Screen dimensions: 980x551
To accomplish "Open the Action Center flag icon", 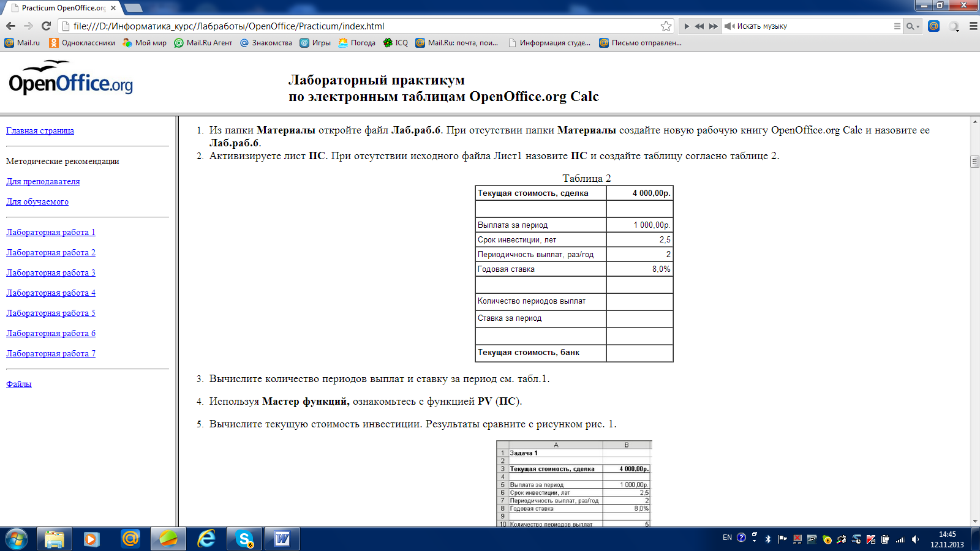I will (782, 539).
